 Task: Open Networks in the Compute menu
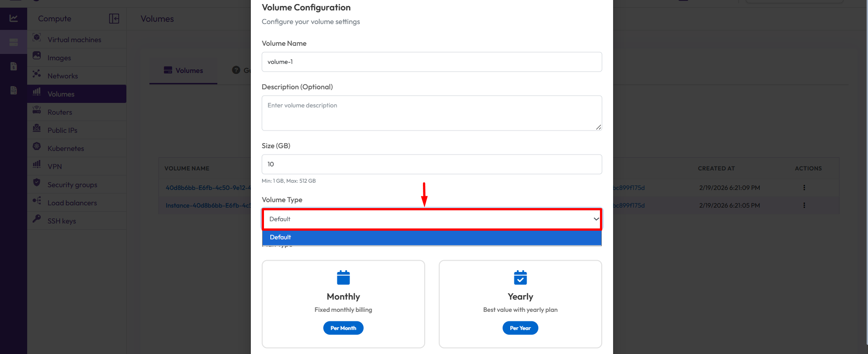pos(62,76)
